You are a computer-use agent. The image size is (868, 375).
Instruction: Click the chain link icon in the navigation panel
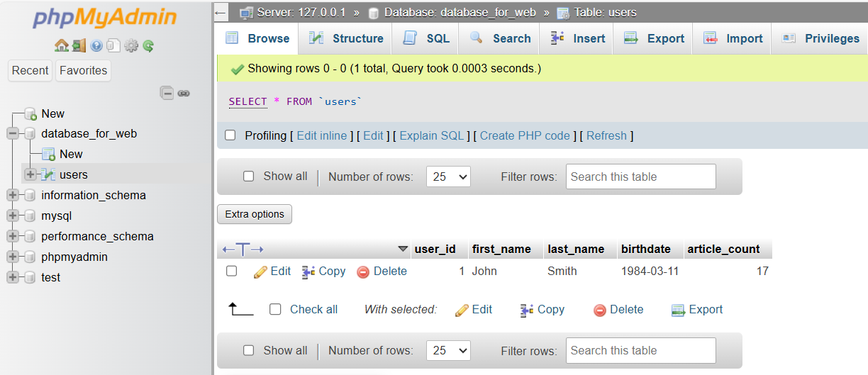click(x=184, y=93)
